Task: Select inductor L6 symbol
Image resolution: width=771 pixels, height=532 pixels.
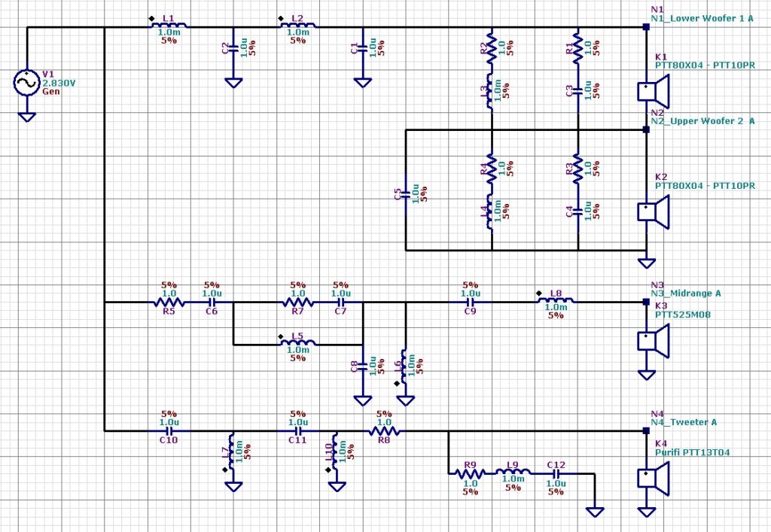Action: pyautogui.click(x=404, y=366)
